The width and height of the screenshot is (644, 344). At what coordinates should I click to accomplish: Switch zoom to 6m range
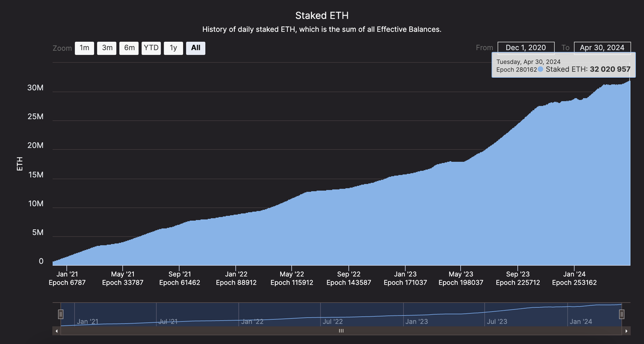tap(129, 48)
